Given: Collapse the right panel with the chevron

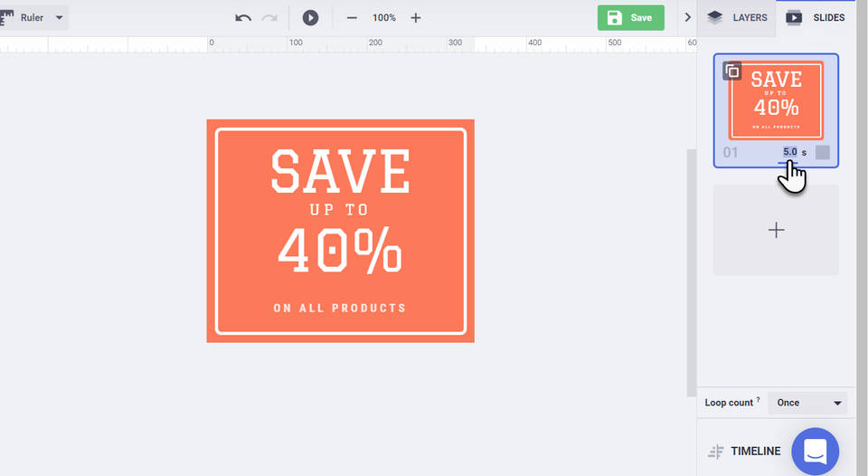Looking at the screenshot, I should point(687,17).
